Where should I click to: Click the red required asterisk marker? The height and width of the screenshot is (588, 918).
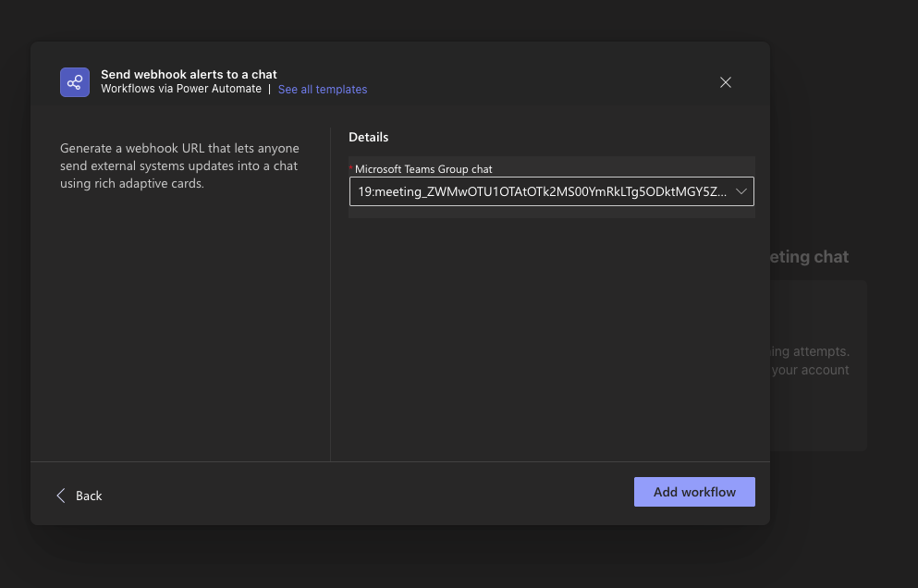(351, 167)
